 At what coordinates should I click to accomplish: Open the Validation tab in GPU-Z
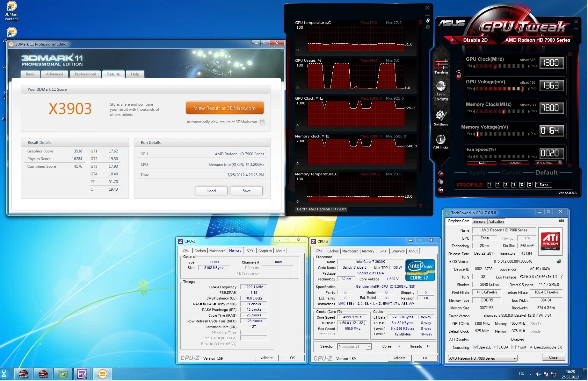[496, 222]
